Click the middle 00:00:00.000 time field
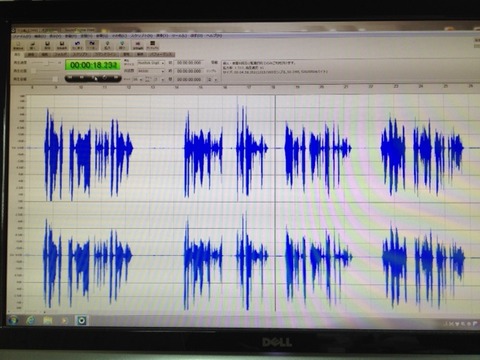Viewport: 480px width, 360px height. click(x=189, y=71)
